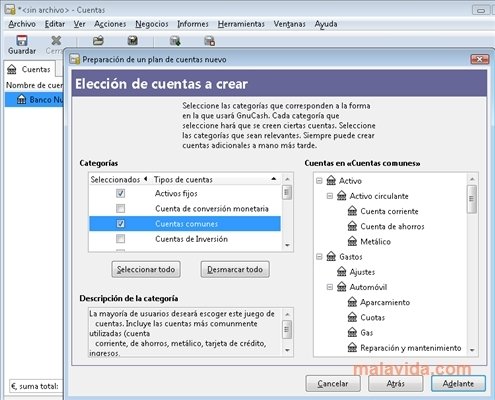
Task: Click the Desmarcar todo button
Action: coord(235,269)
